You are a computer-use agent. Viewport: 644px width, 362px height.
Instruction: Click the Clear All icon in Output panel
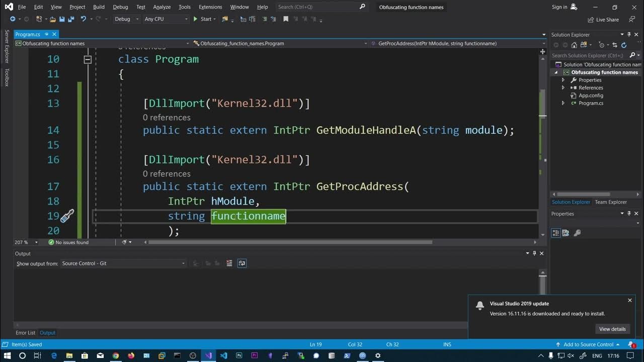(229, 263)
